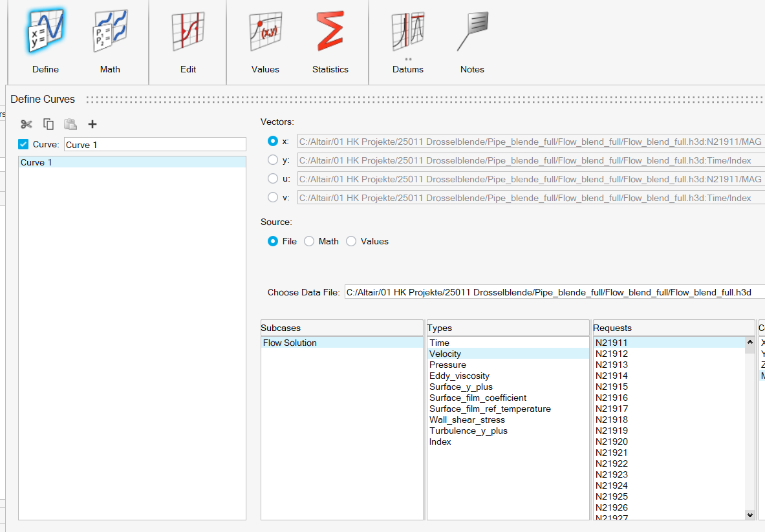This screenshot has height=532, width=765.
Task: Select request N21925
Action: 669,496
